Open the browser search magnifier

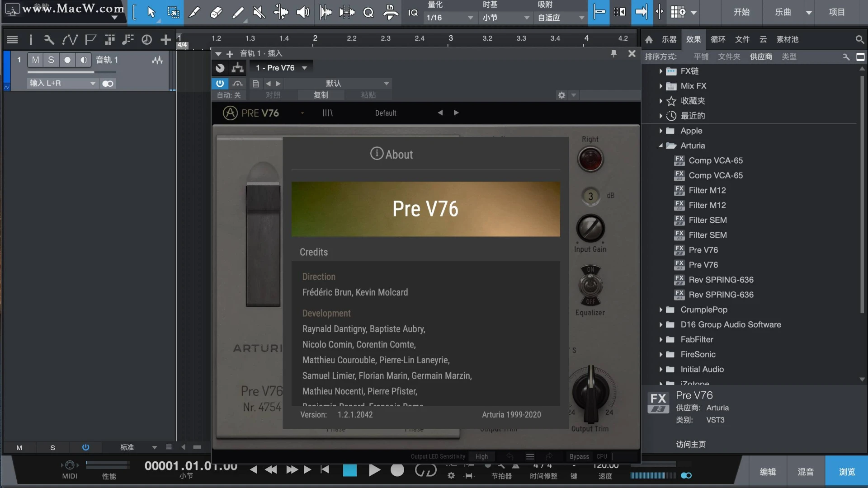[x=859, y=40]
